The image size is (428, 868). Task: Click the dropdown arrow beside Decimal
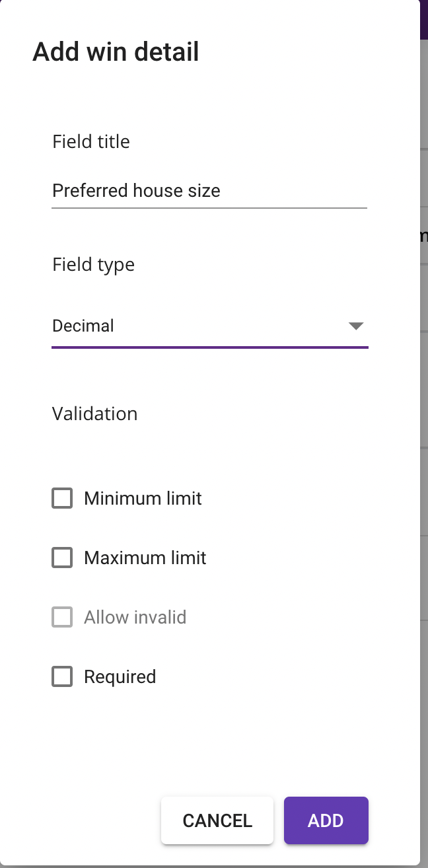point(356,326)
